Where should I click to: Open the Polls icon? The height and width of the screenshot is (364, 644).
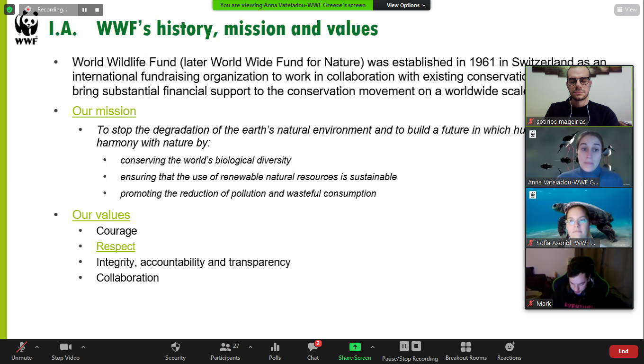click(x=275, y=347)
